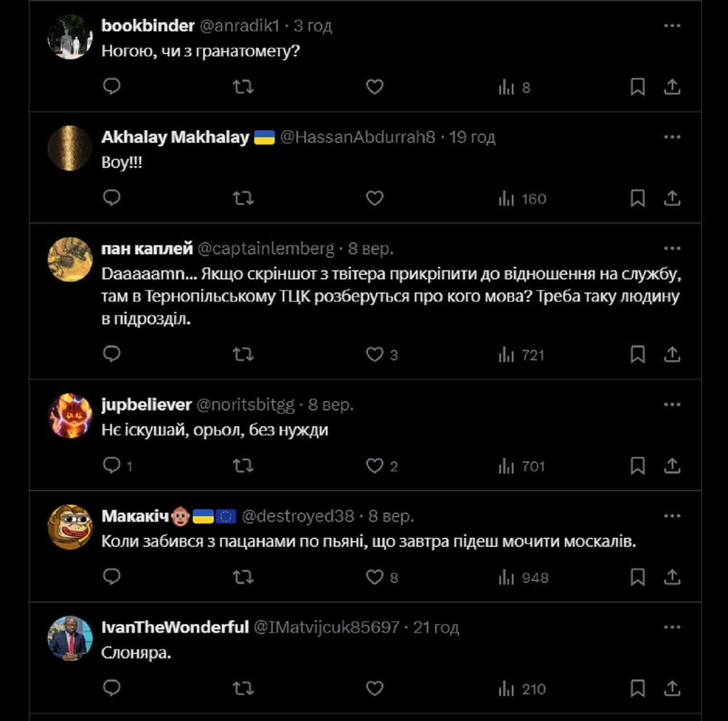Repost the jupbeliever tweet

(x=243, y=466)
